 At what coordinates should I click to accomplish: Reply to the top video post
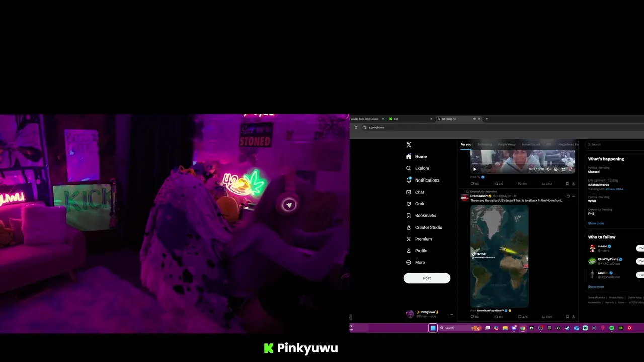(474, 184)
